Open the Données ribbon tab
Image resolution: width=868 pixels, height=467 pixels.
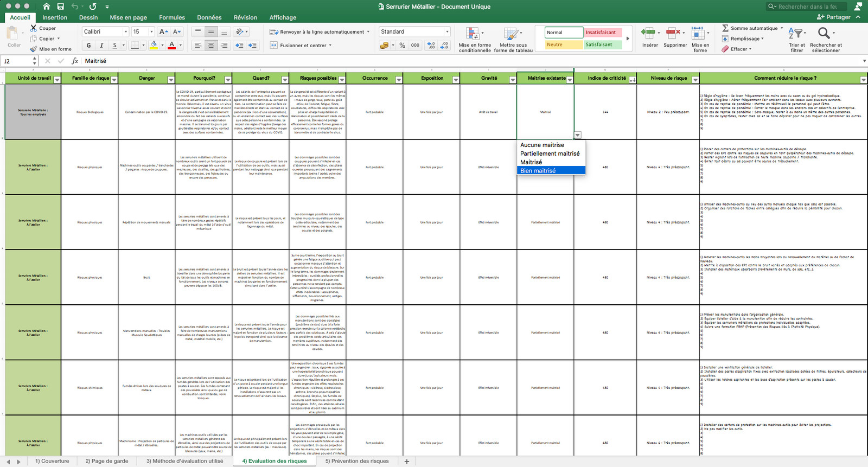pos(209,17)
